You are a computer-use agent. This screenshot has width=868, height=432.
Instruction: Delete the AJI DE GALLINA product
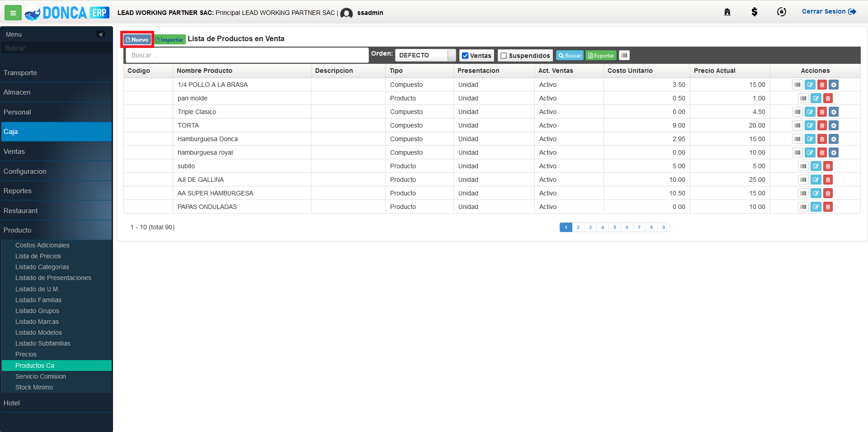click(x=828, y=180)
